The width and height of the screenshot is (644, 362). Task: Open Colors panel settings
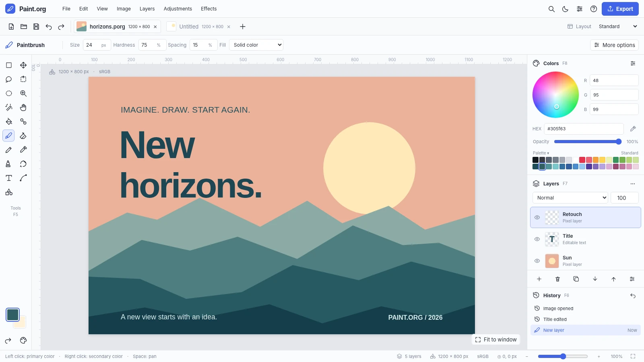[633, 64]
